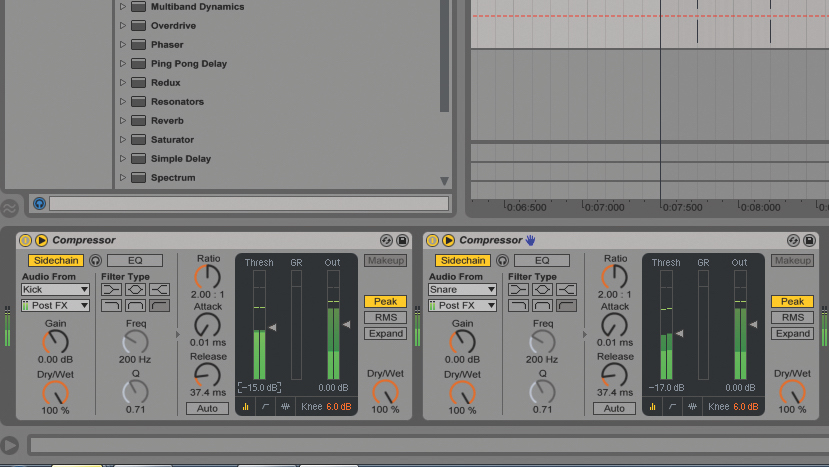
Task: Click the −15.0 dB threshold value field
Action: pos(259,388)
